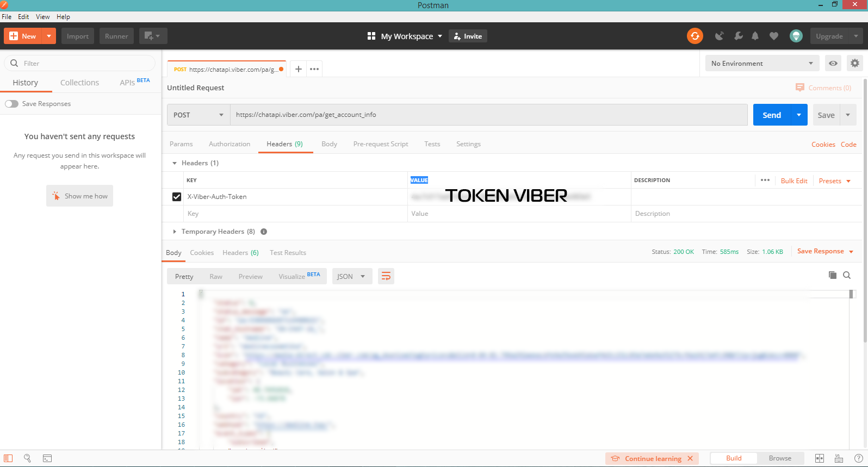868x467 pixels.
Task: Click the comments icon near Comments (0)
Action: point(799,88)
